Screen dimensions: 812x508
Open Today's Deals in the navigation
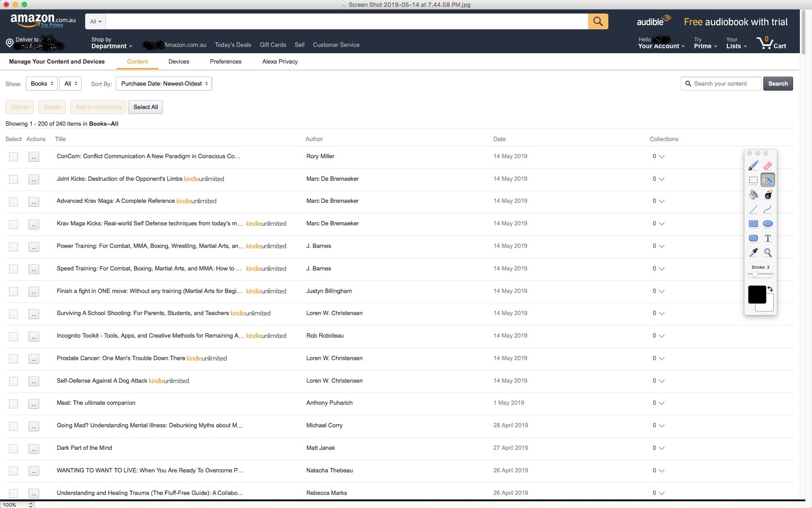(x=233, y=45)
